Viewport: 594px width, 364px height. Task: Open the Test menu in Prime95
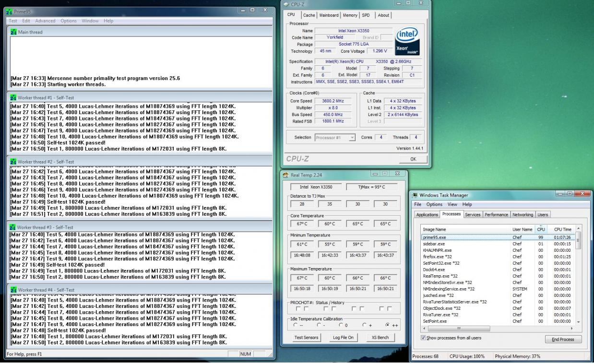click(13, 21)
